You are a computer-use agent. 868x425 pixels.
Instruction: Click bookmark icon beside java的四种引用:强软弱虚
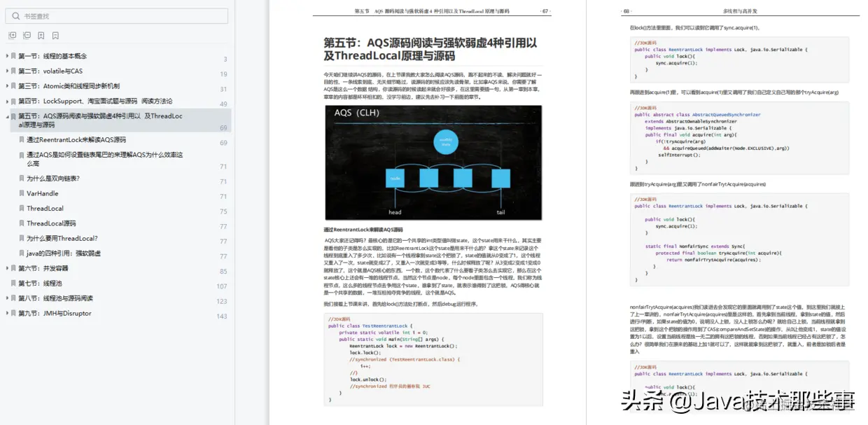[x=22, y=253]
